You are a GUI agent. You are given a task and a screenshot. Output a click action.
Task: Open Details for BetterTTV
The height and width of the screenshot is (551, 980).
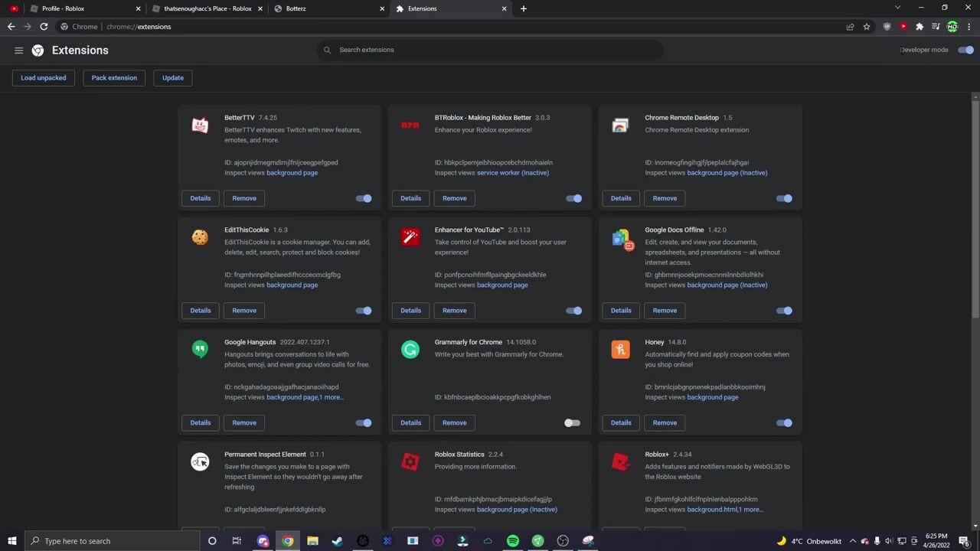[201, 198]
